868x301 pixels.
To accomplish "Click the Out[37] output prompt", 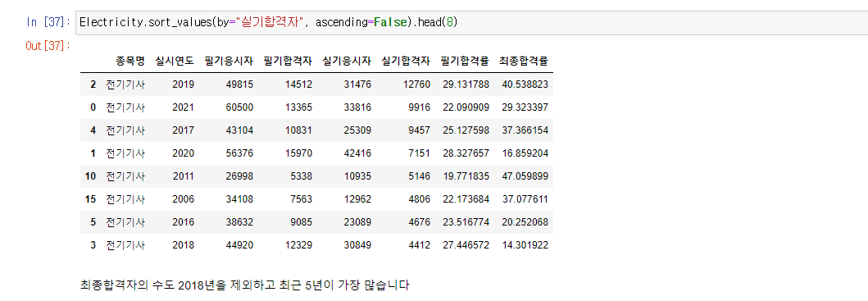I will click(x=48, y=45).
